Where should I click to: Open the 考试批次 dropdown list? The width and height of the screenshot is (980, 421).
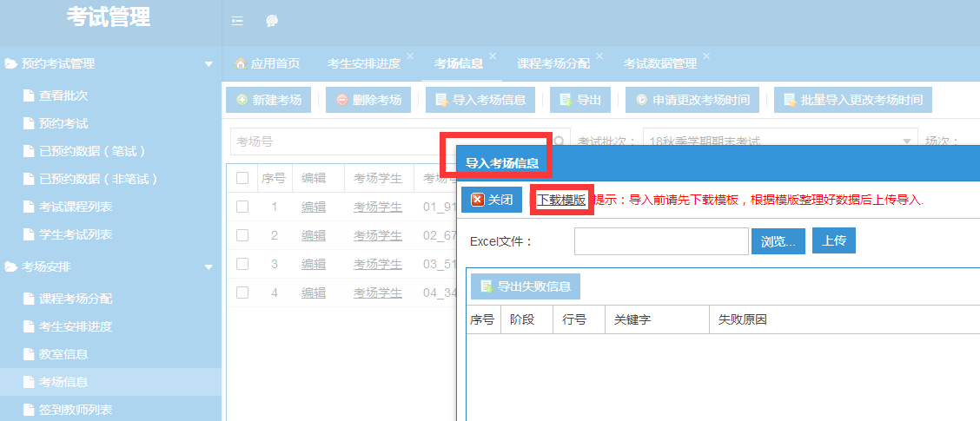click(x=909, y=141)
